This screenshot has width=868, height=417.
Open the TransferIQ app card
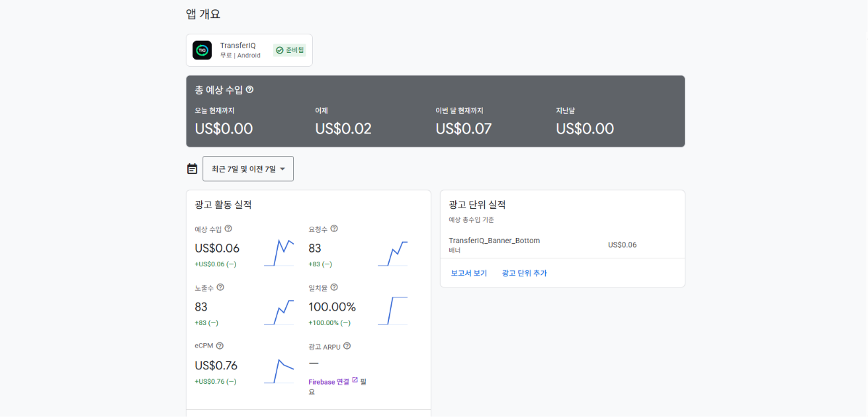point(249,50)
